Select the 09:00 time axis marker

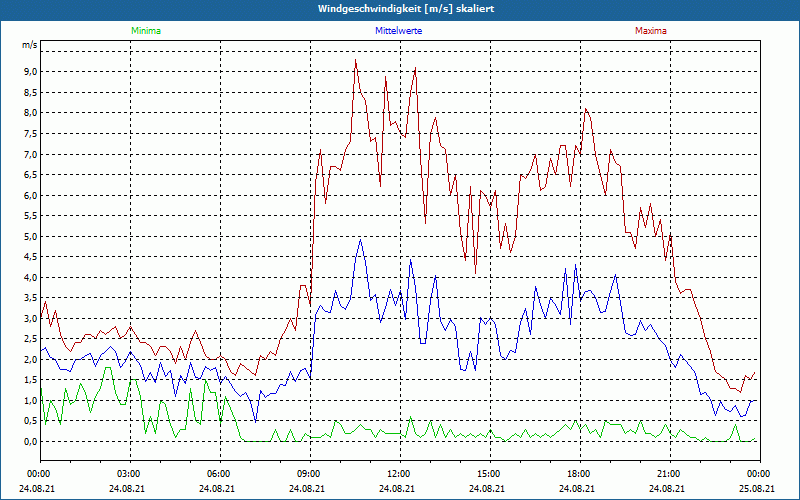(x=309, y=474)
